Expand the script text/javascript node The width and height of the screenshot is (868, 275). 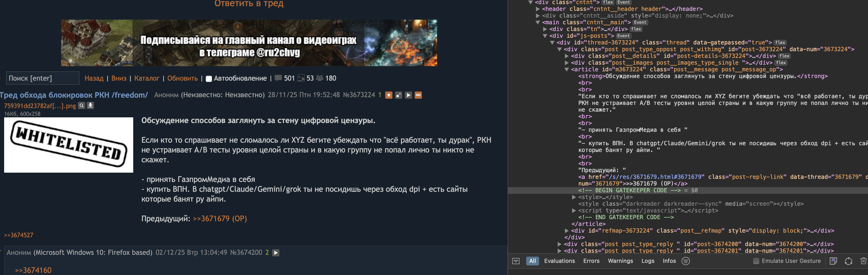(574, 211)
